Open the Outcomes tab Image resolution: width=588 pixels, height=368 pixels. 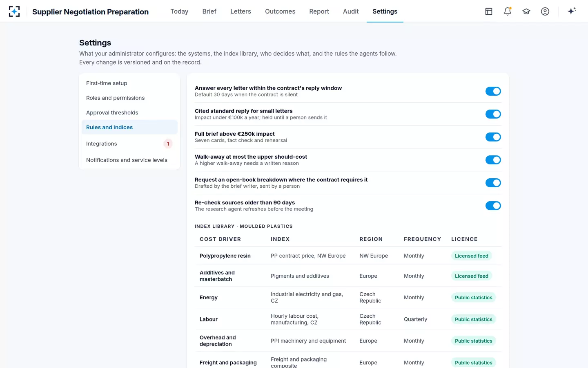280,11
